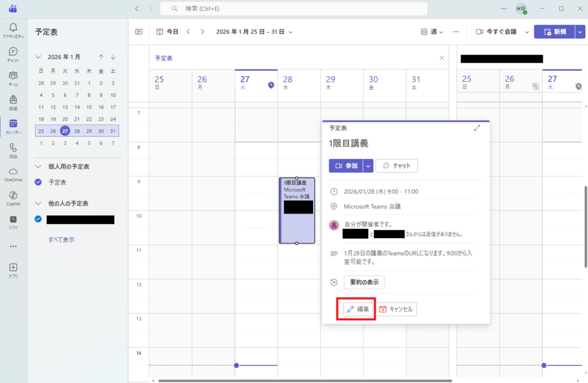This screenshot has width=588, height=383.
Task: Open OneDrive from the sidebar
Action: [13, 174]
